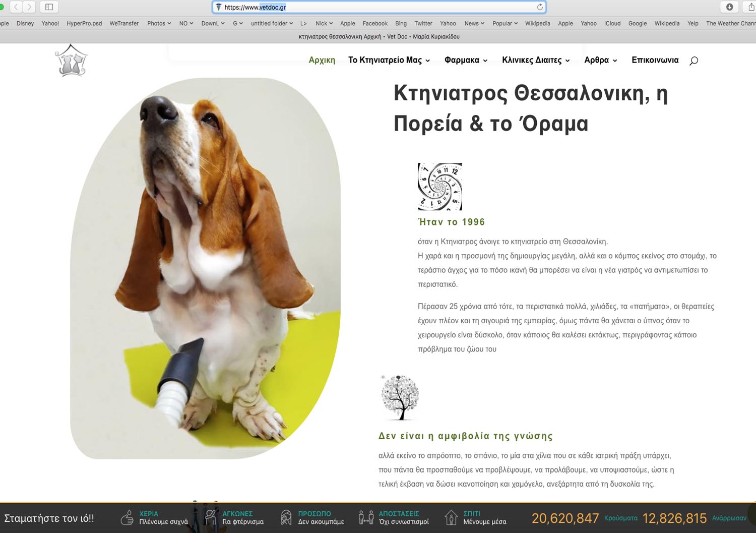756x533 pixels.
Task: Open the website search magnifier icon
Action: pyautogui.click(x=694, y=61)
